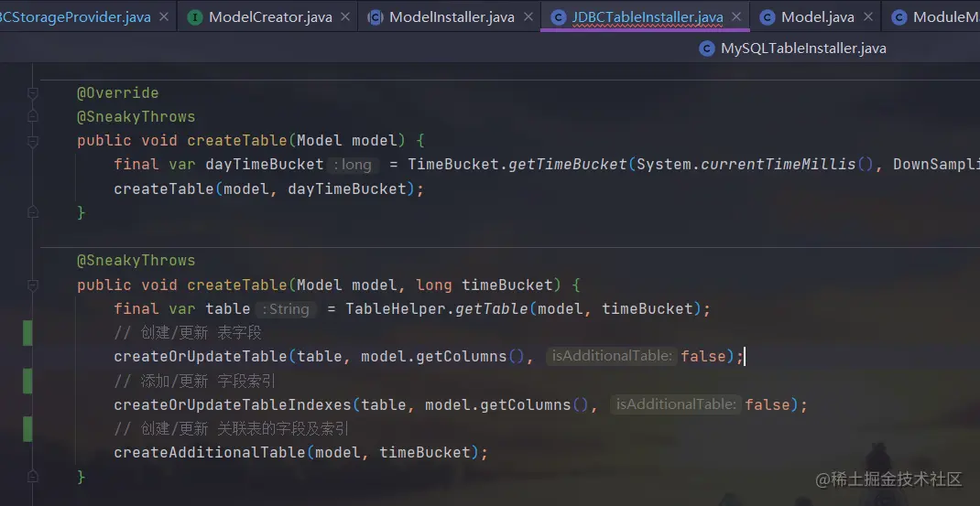Click createAdditionalTable method call
Image resolution: width=980 pixels, height=506 pixels.
coord(210,452)
